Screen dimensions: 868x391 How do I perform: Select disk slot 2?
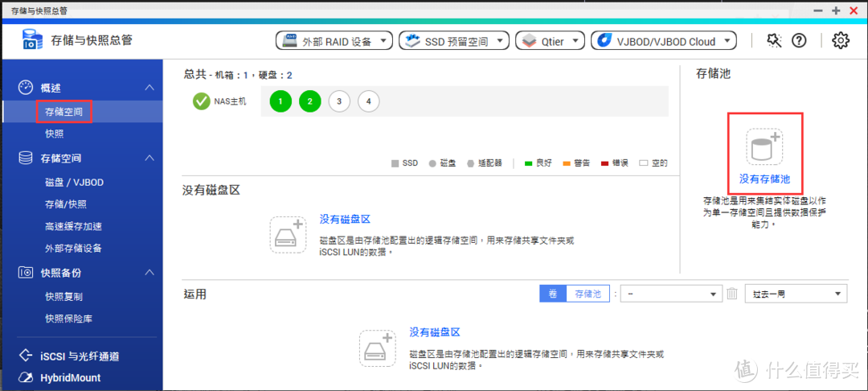310,101
